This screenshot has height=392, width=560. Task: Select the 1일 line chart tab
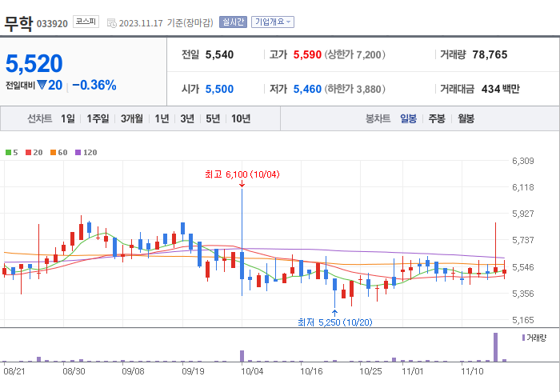[67, 118]
